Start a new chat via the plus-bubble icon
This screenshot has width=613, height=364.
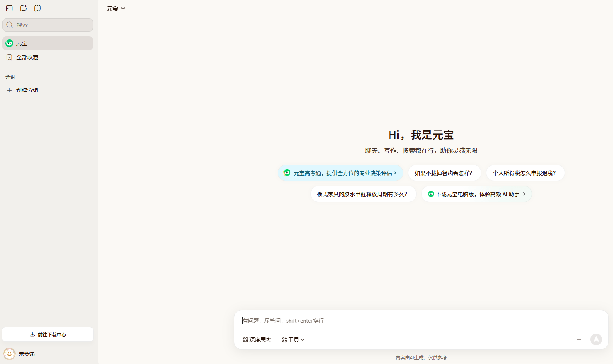23,8
